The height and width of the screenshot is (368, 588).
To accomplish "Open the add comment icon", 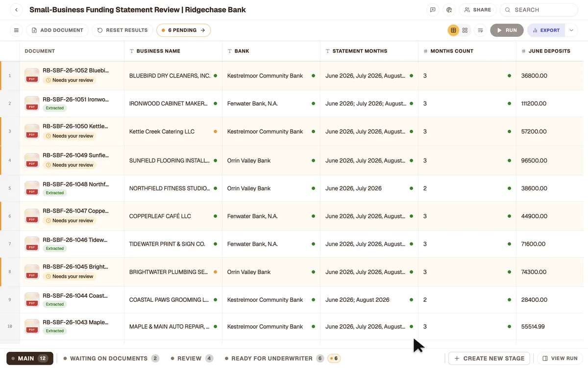I will (433, 10).
